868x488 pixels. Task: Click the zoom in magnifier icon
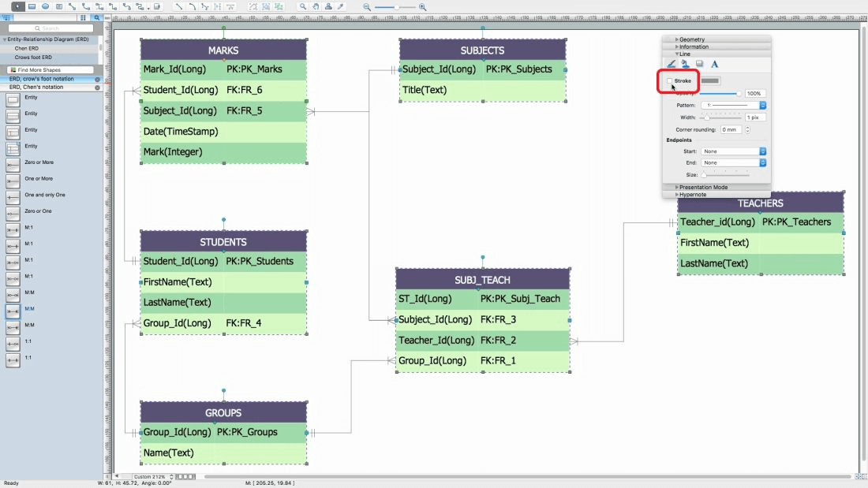[423, 7]
